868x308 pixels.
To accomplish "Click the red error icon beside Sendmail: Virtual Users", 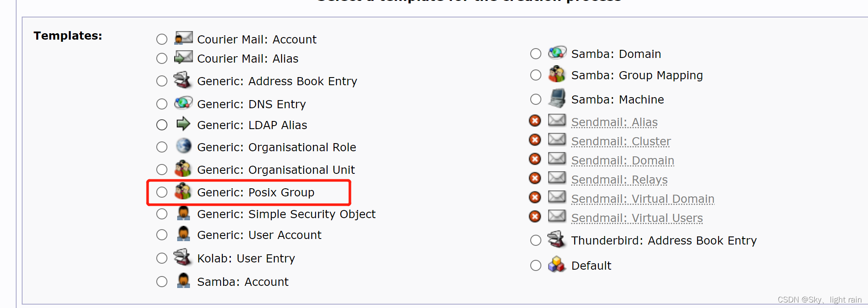I will 535,216.
